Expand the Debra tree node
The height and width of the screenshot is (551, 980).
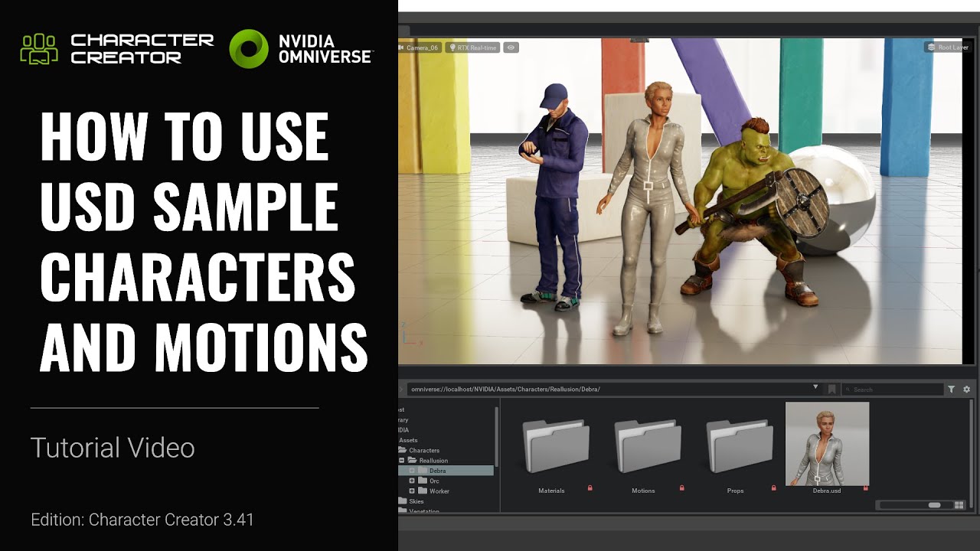412,471
